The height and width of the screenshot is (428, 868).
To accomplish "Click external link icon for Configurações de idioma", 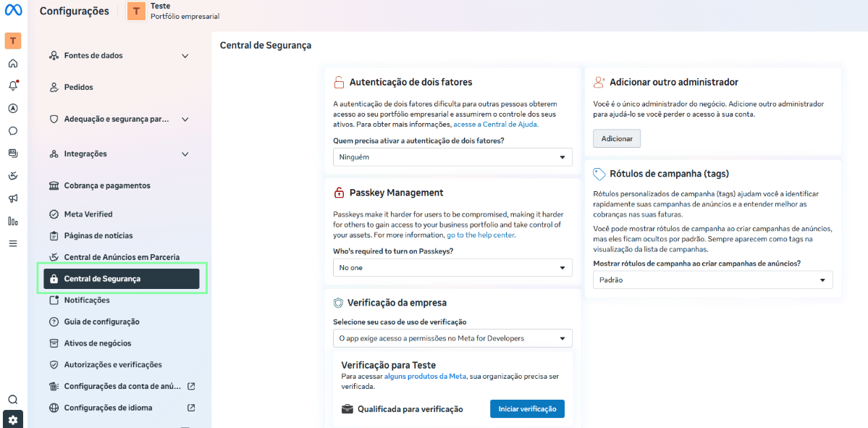I will 191,408.
